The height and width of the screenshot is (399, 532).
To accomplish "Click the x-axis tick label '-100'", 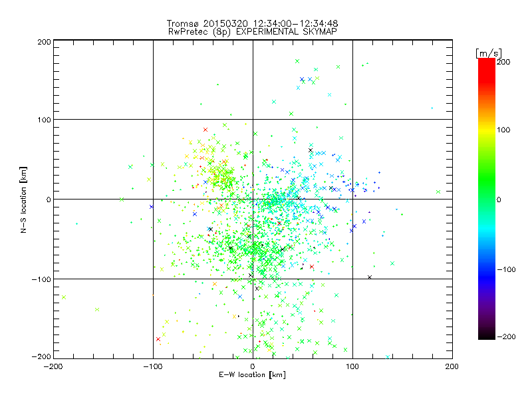I will (x=153, y=366).
